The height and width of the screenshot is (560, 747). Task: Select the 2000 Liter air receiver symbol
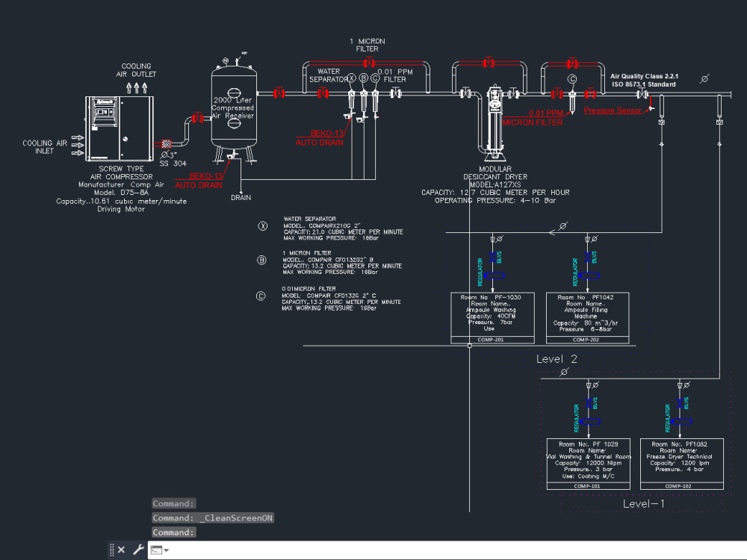point(234,108)
